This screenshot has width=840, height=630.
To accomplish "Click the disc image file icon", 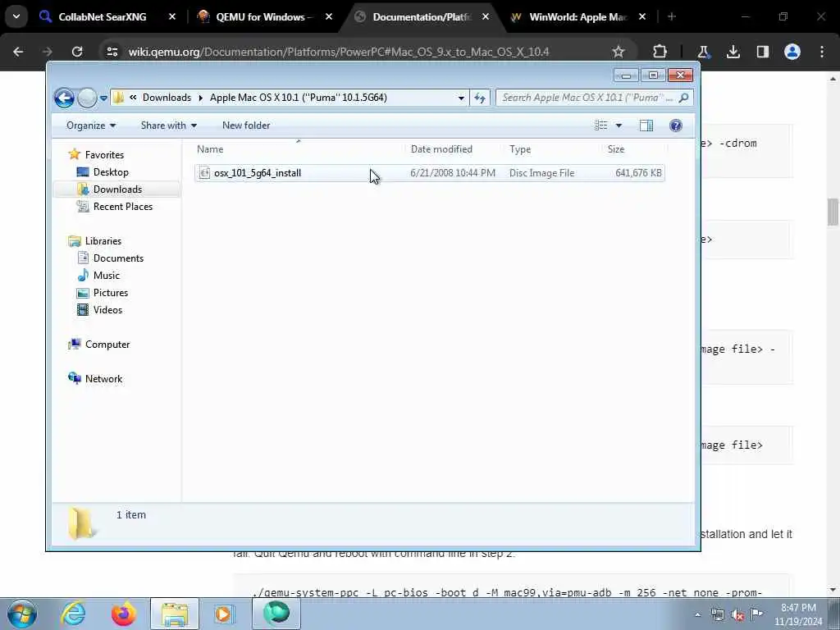I will [x=204, y=173].
